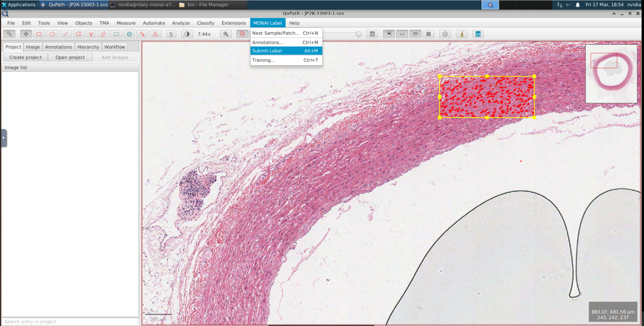Open the measurement table icon
The height and width of the screenshot is (326, 644).
372,34
